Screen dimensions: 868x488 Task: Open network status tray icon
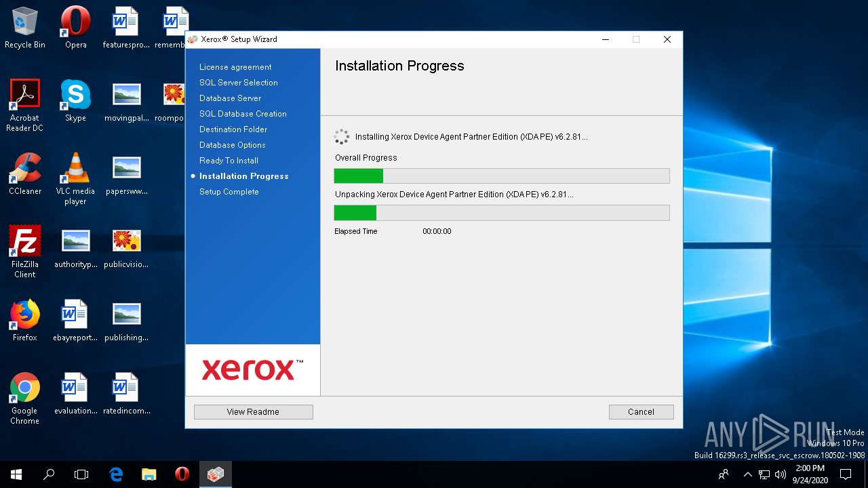[x=764, y=474]
